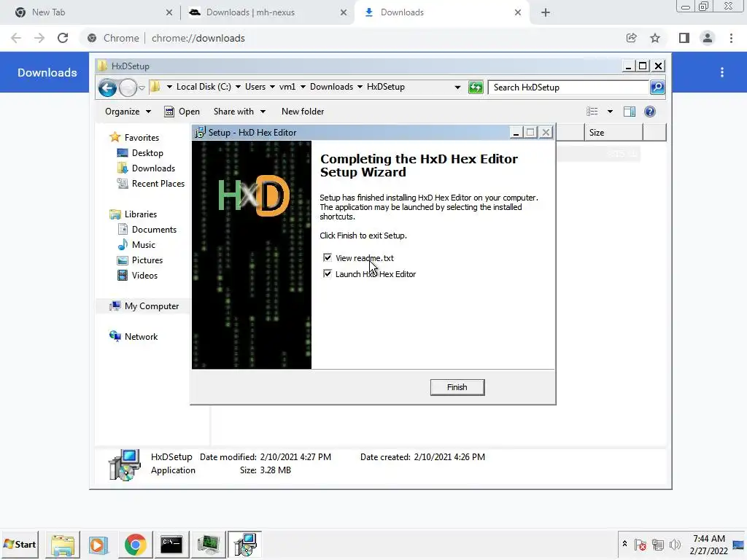Open Desktop in the navigation pane
The height and width of the screenshot is (560, 747).
[147, 153]
